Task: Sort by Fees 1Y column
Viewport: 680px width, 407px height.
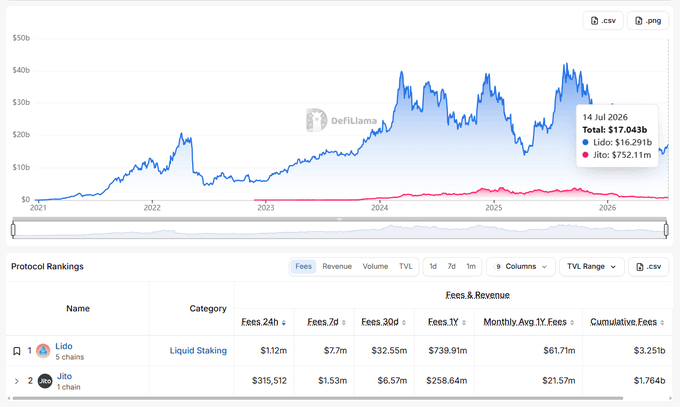Action: [x=447, y=322]
